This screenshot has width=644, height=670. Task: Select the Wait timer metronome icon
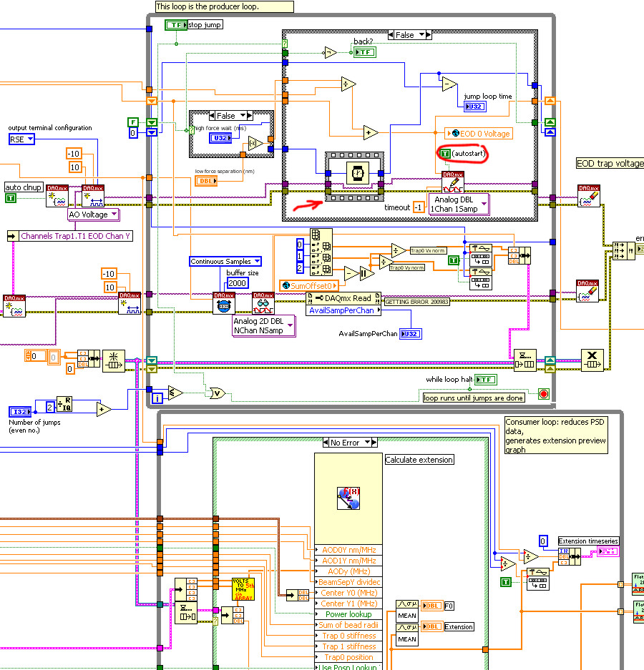point(359,173)
